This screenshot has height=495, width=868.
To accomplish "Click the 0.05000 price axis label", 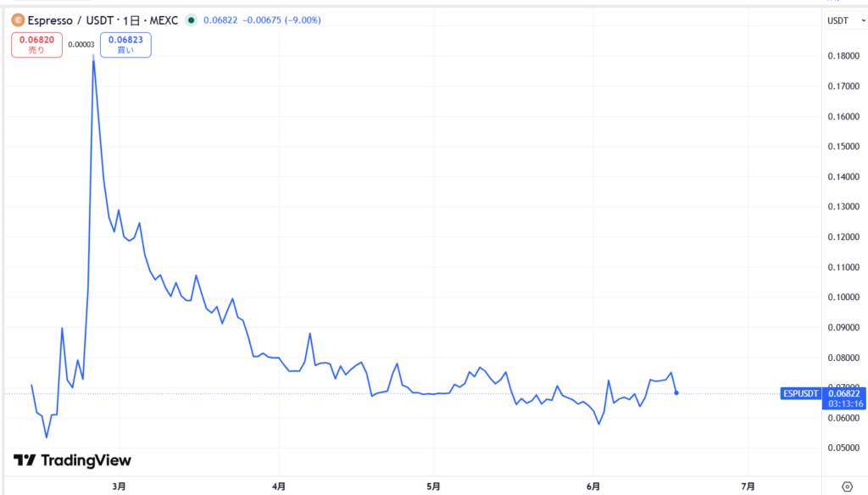I will (x=843, y=448).
